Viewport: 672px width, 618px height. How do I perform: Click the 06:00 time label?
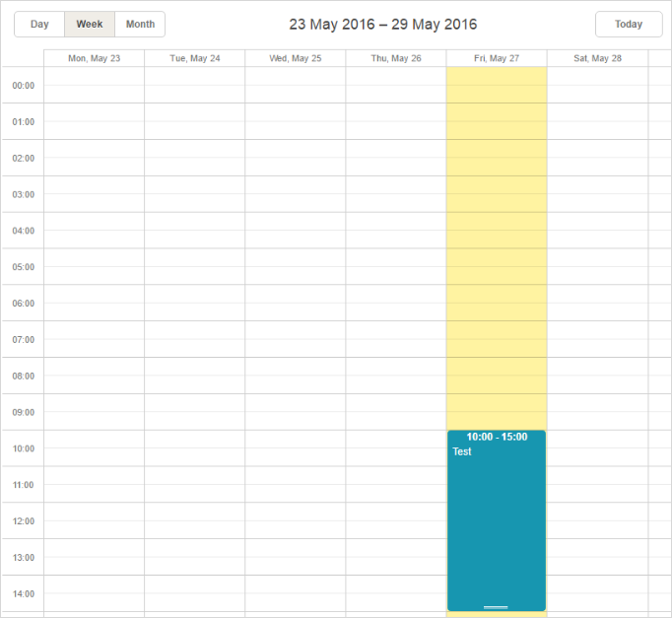23,303
